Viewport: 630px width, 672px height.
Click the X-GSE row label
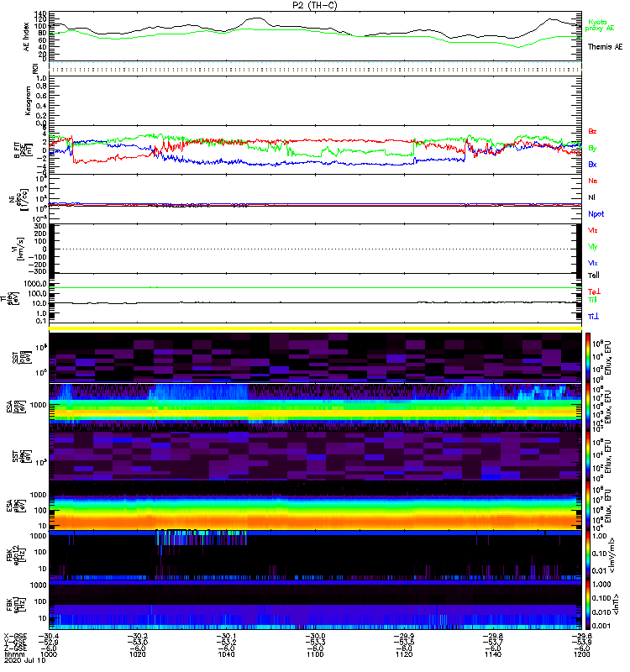16,636
